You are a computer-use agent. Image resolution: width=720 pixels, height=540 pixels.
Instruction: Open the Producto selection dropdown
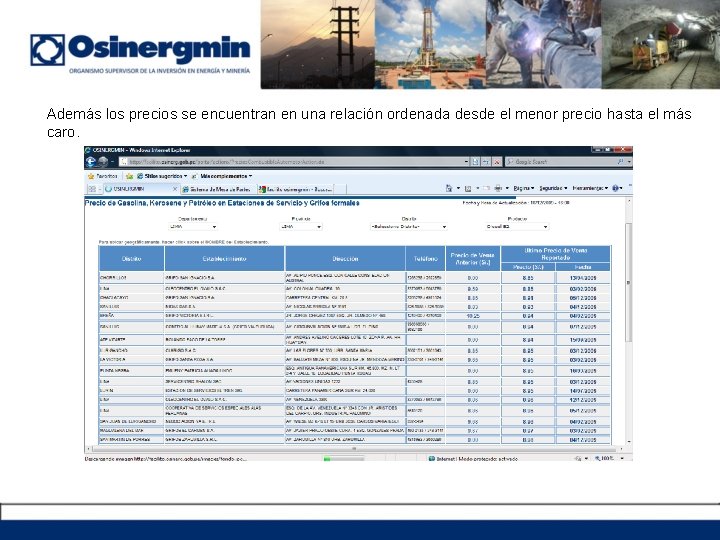click(x=517, y=227)
